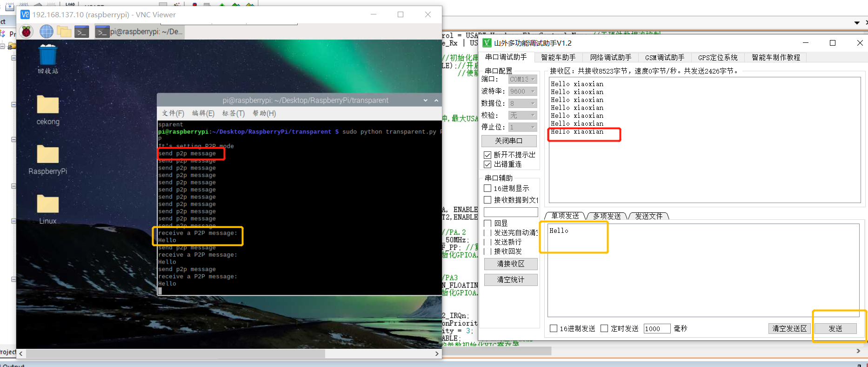Enable the 定时发送 checkbox

604,328
